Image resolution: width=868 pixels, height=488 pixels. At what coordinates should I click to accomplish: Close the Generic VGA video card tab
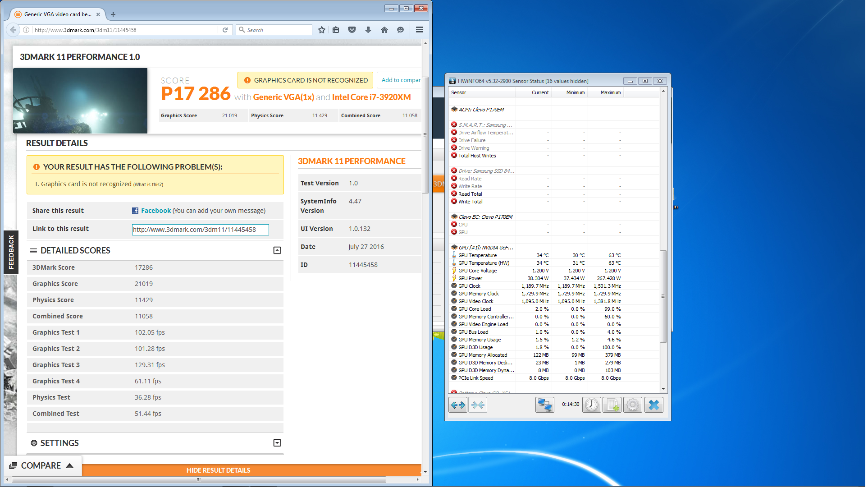pyautogui.click(x=98, y=14)
